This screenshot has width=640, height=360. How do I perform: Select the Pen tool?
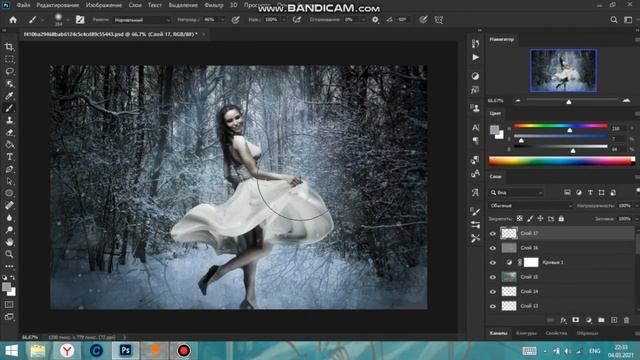[x=9, y=169]
